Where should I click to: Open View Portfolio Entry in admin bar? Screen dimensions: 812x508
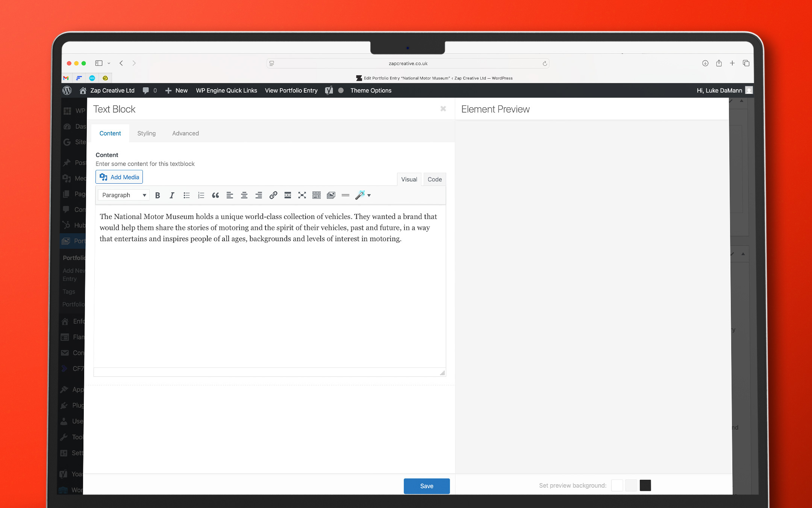click(291, 90)
